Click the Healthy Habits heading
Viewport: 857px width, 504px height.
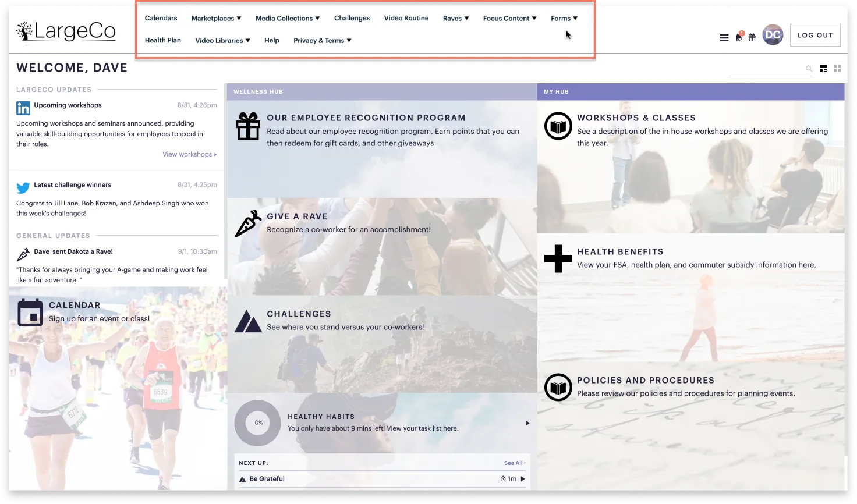(x=321, y=417)
